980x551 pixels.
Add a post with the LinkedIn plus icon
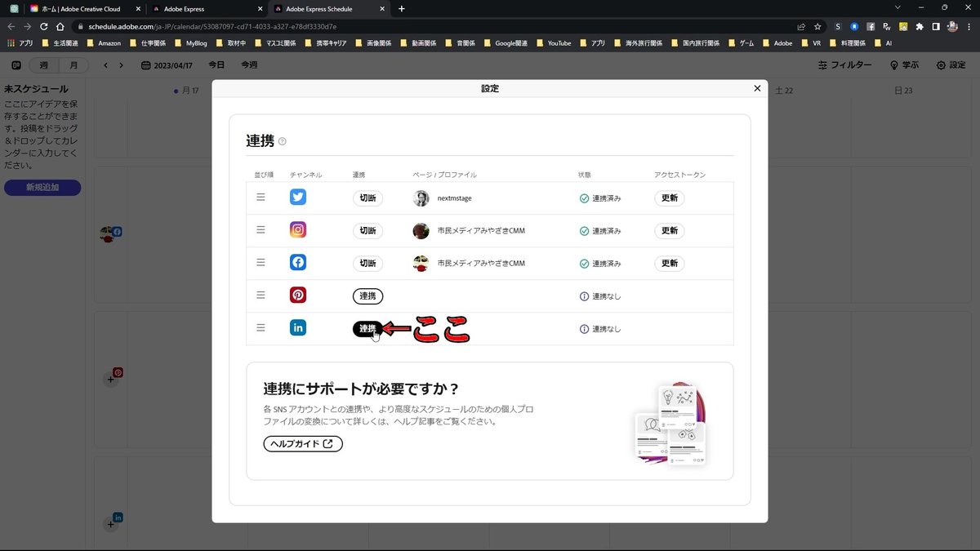click(x=111, y=524)
